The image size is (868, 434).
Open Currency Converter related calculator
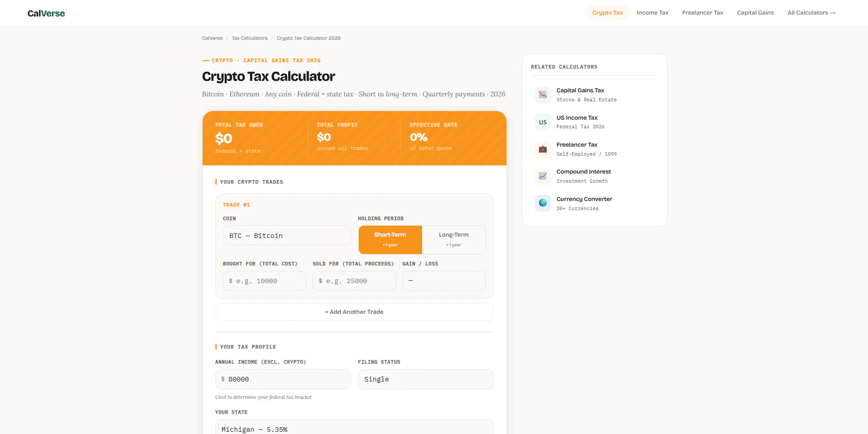click(594, 203)
